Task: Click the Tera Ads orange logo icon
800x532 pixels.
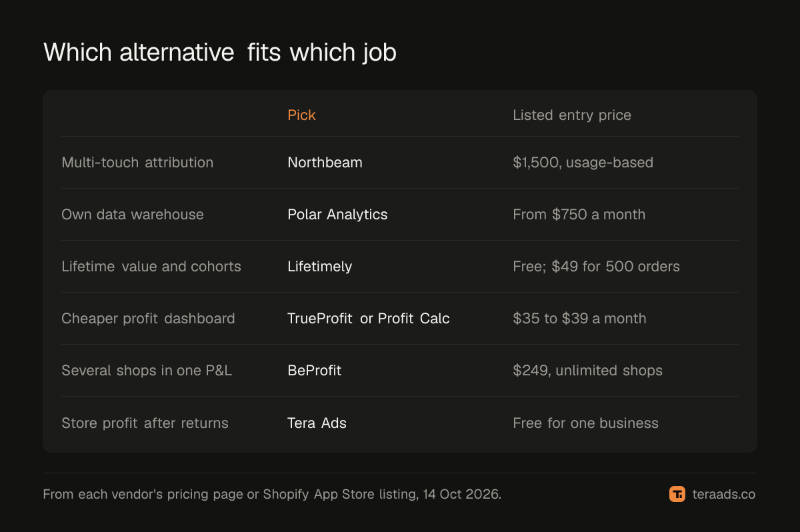Action: tap(677, 494)
